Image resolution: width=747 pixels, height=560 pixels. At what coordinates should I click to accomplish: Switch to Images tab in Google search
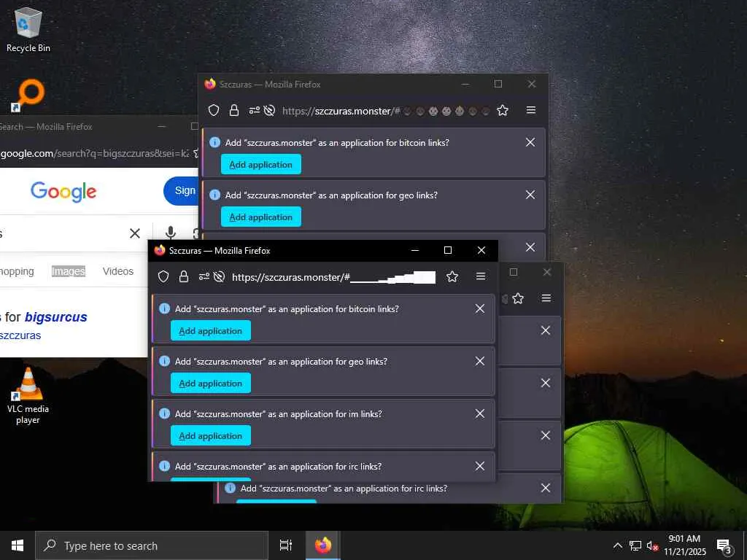pos(68,271)
